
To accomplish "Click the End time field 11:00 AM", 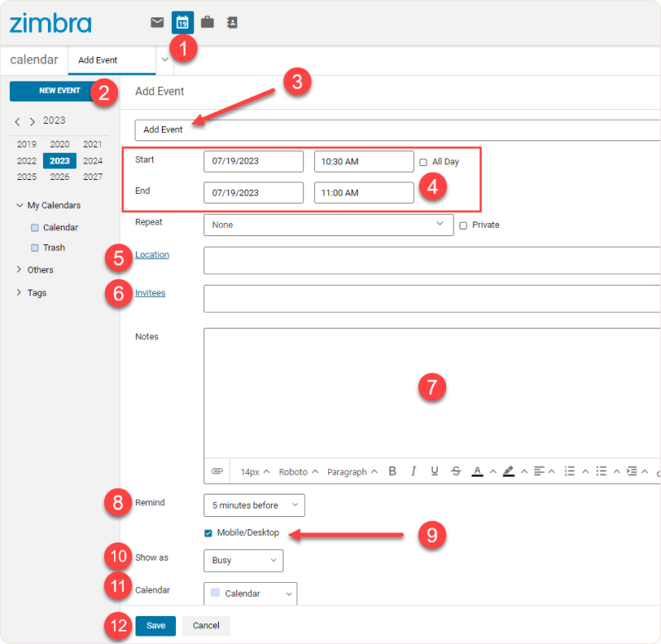I will click(x=364, y=193).
